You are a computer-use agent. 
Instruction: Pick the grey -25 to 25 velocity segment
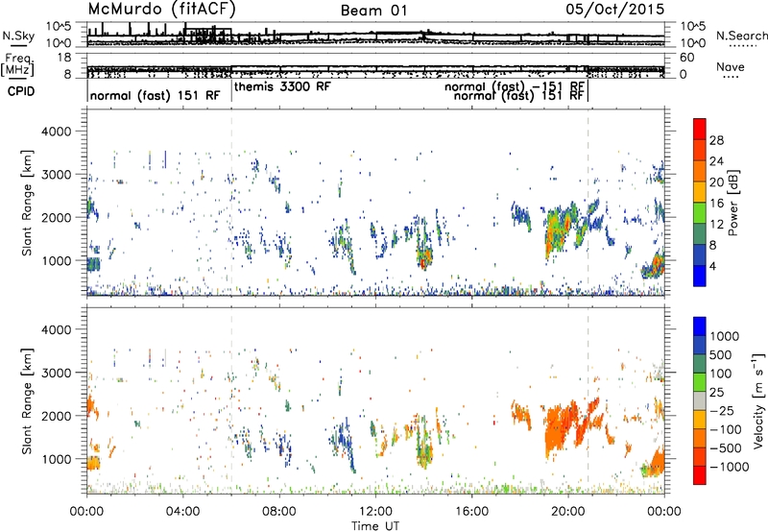pyautogui.click(x=700, y=400)
